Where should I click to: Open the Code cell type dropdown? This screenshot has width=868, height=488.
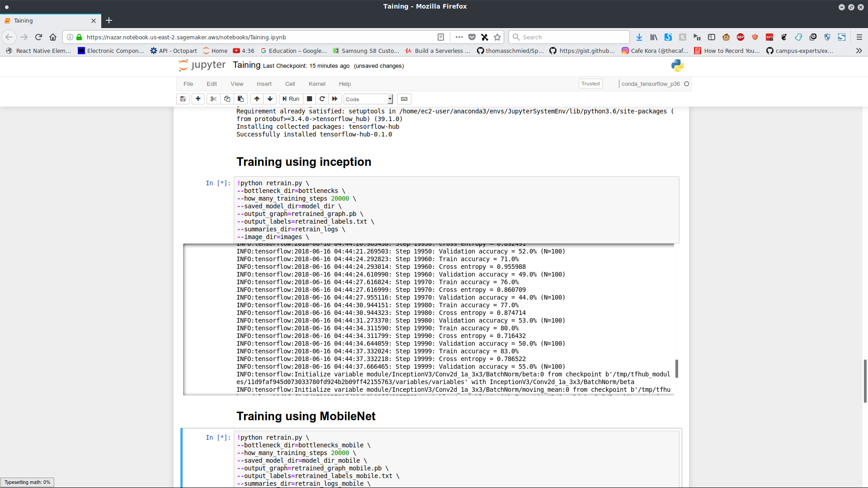coord(368,99)
